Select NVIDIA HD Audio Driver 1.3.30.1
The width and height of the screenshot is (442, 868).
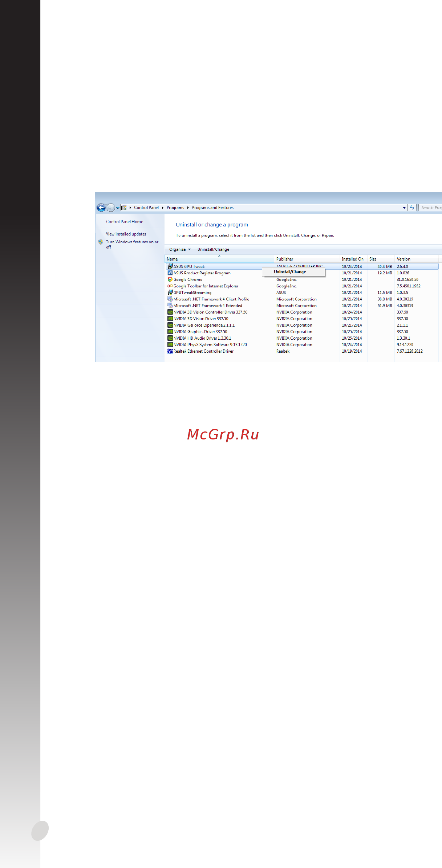[302, 338]
